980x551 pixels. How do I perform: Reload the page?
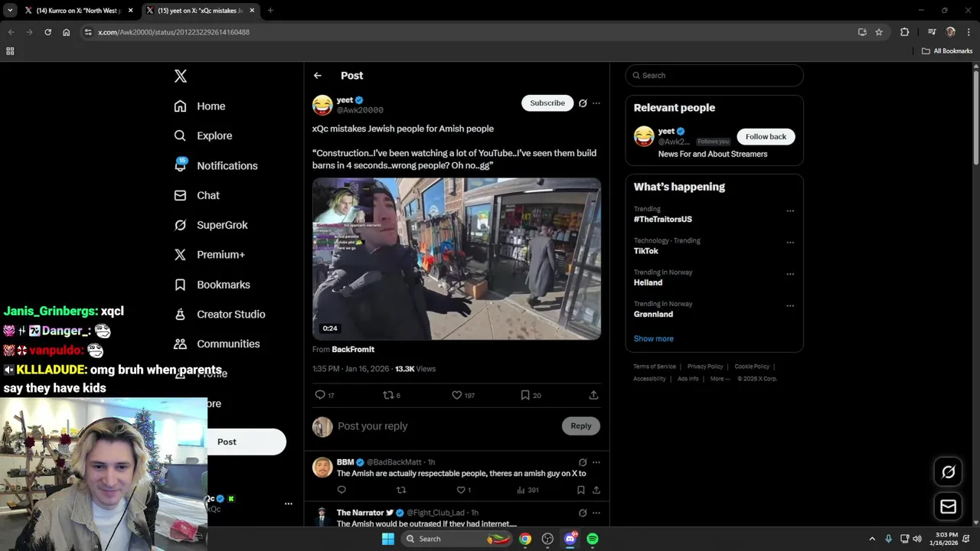click(47, 32)
